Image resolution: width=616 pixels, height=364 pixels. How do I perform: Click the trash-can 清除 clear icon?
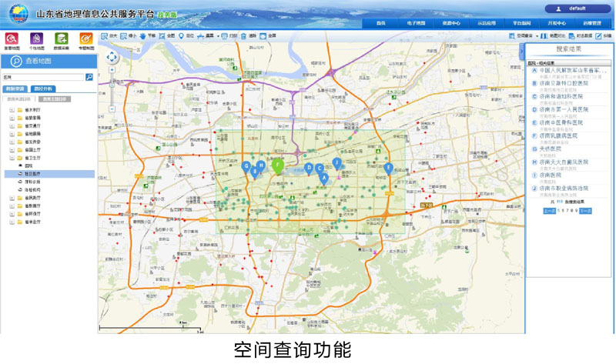243,36
